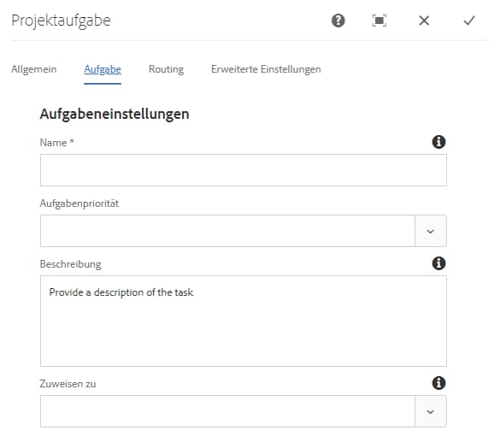Image resolution: width=500 pixels, height=448 pixels.
Task: Focus the Name input field
Action: 244,170
